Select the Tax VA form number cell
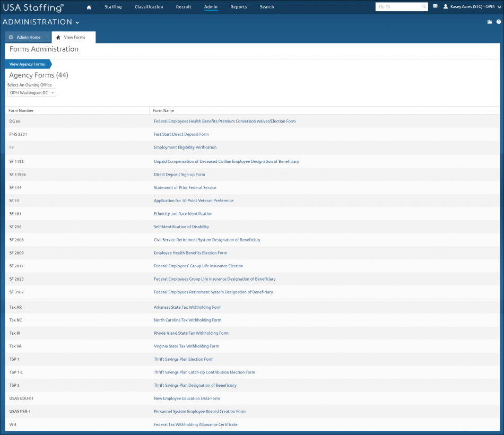 click(x=15, y=346)
